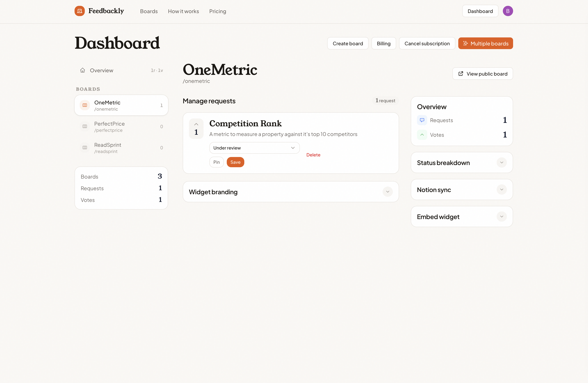Open the Under review status dropdown
This screenshot has width=588, height=383.
coord(255,148)
